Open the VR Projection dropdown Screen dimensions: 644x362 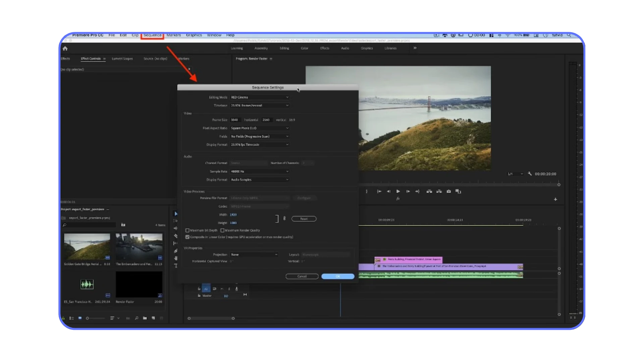point(254,254)
